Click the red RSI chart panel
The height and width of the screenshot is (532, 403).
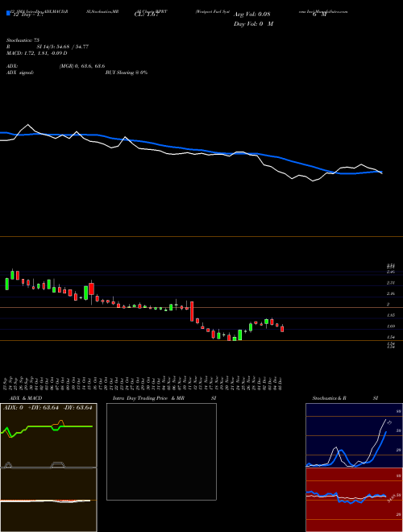pyautogui.click(x=354, y=500)
